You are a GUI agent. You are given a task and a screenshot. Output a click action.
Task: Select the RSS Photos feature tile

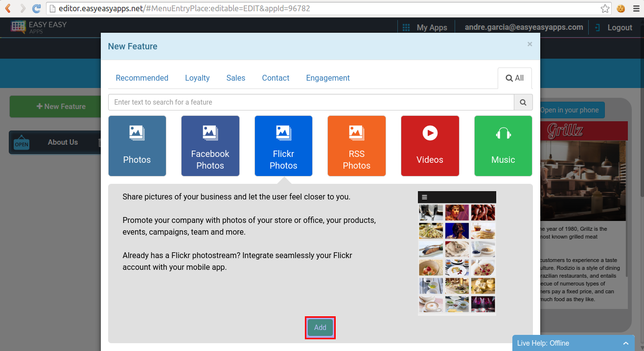coord(356,146)
